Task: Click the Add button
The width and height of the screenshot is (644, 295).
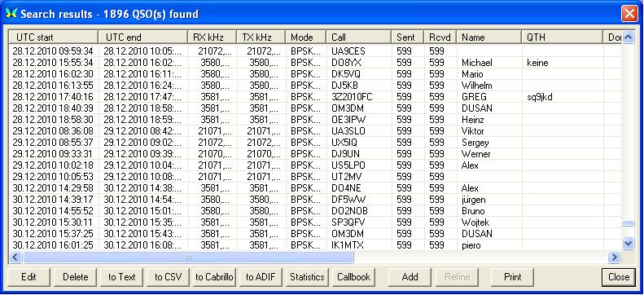Action: (x=410, y=277)
